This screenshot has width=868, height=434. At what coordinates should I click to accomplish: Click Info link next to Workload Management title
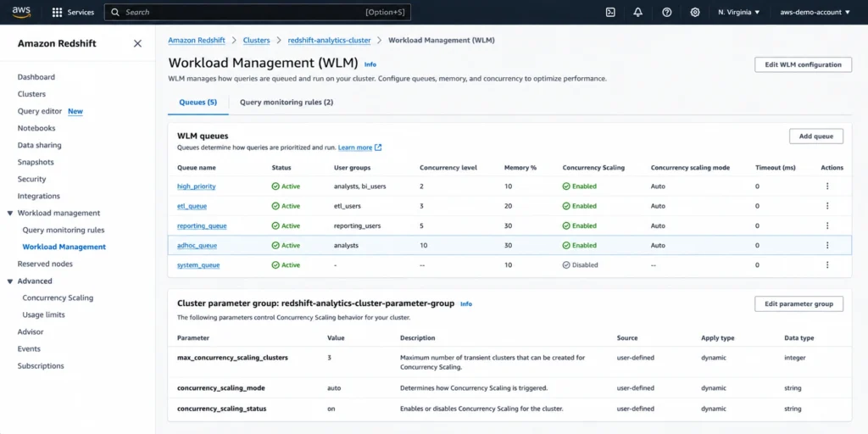coord(370,64)
